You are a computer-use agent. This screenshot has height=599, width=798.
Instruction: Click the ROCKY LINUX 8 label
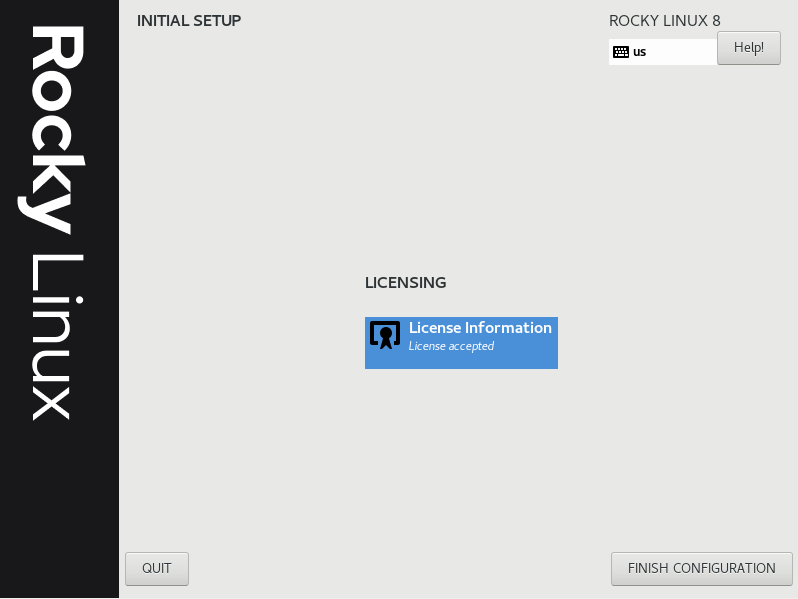point(665,21)
